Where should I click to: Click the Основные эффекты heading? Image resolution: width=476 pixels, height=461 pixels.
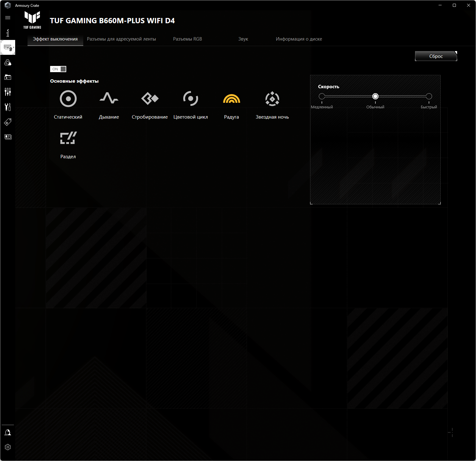[x=74, y=81]
